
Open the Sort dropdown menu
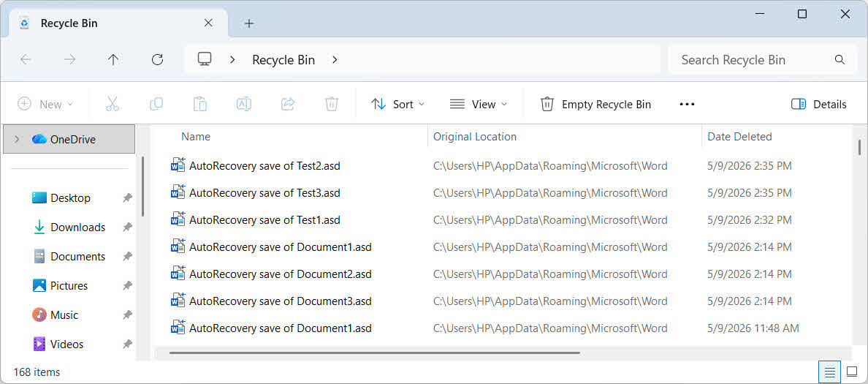397,104
